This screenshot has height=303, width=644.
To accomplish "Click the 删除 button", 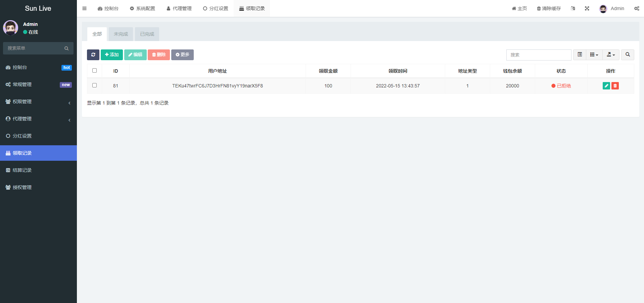I will (x=159, y=55).
